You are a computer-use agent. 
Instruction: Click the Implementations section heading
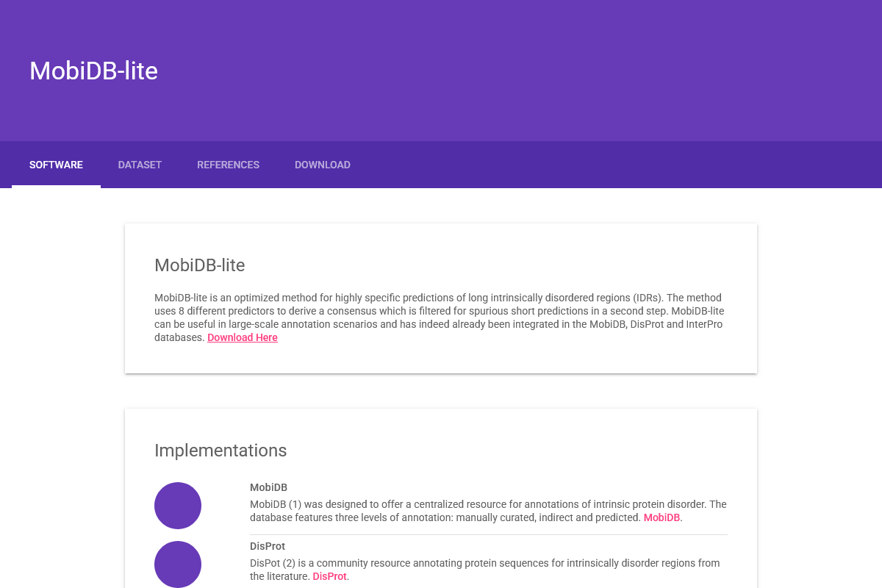click(220, 451)
